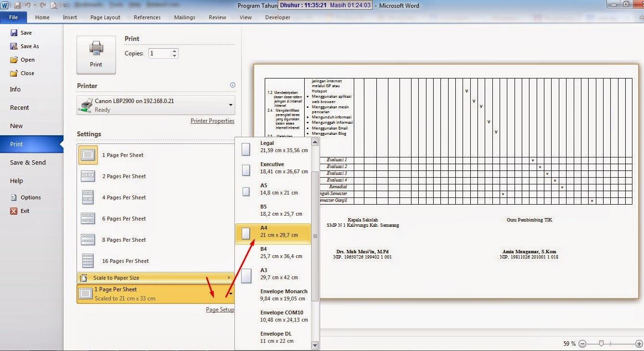644x351 pixels.
Task: Click the quick access Save icon
Action: coord(17,5)
